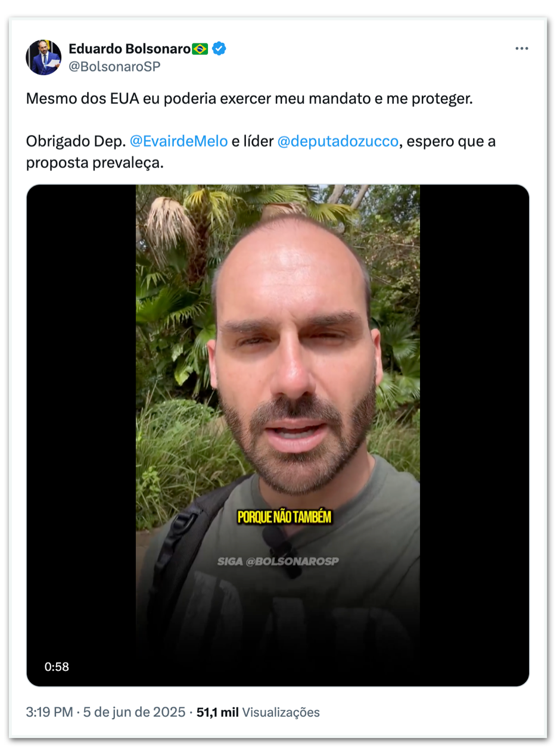Viewport: 560px width, 753px height.
Task: Click the blue verified checkmark badge
Action: click(219, 49)
